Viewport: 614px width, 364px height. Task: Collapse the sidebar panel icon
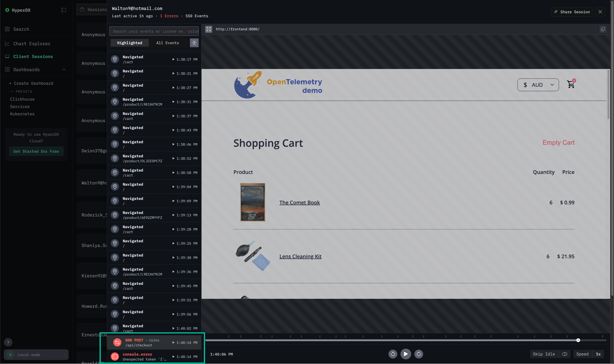pos(64,10)
